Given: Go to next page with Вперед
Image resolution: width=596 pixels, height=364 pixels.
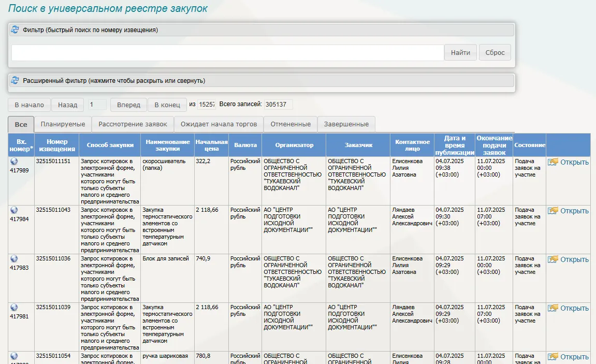Looking at the screenshot, I should (128, 105).
